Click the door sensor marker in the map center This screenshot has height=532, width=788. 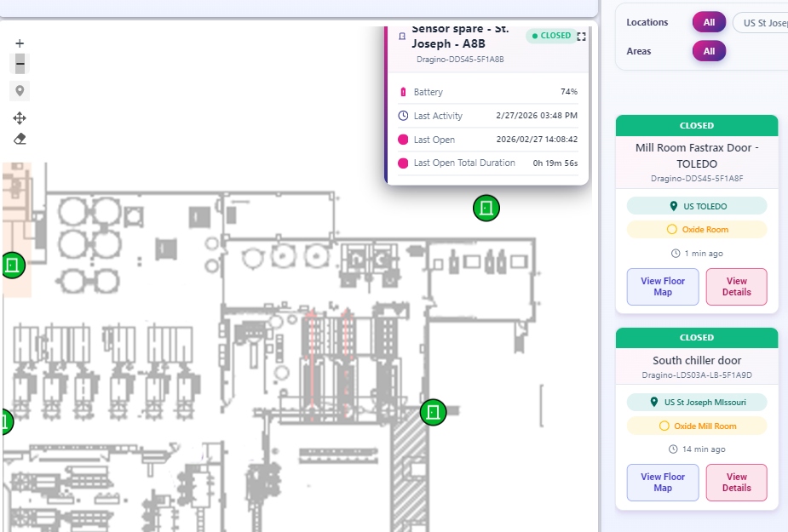tap(434, 411)
